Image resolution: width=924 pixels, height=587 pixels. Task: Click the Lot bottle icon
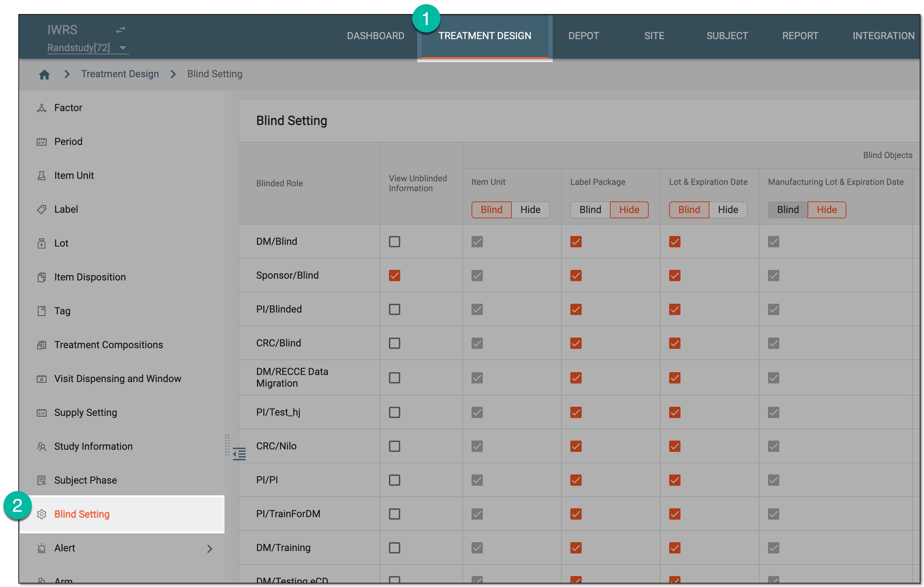41,243
